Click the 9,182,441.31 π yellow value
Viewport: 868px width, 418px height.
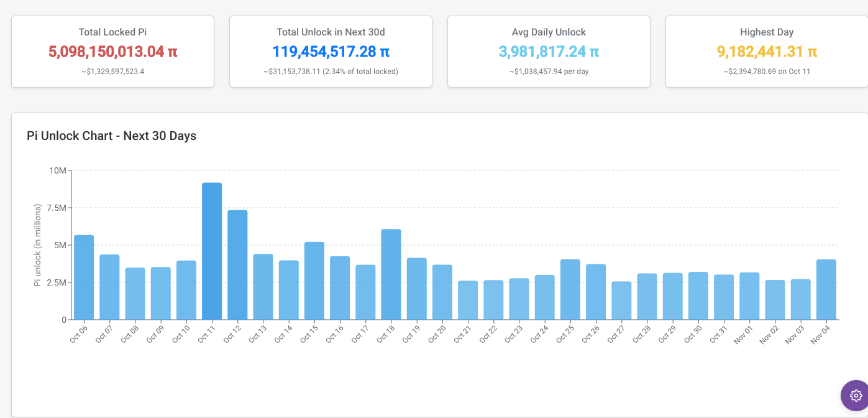[767, 52]
